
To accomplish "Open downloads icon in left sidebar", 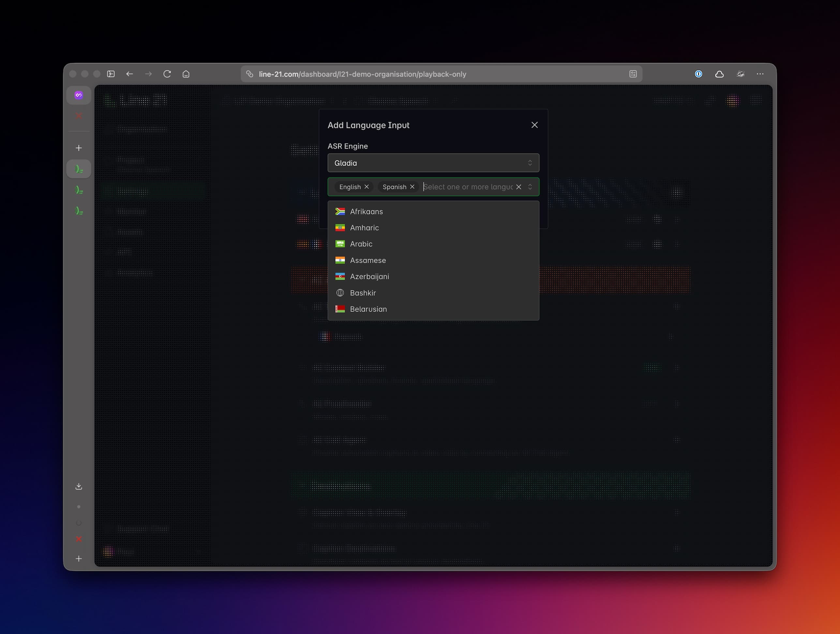I will coord(79,486).
